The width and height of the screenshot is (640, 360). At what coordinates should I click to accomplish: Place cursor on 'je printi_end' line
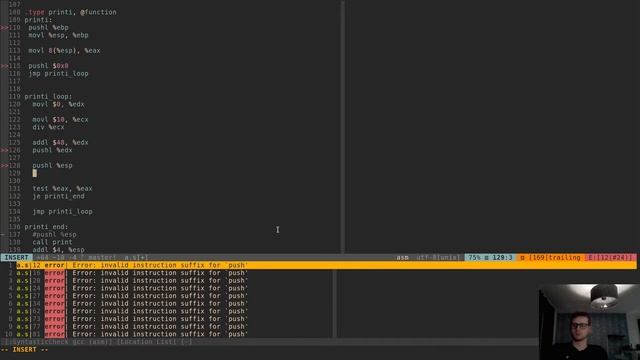[58, 196]
